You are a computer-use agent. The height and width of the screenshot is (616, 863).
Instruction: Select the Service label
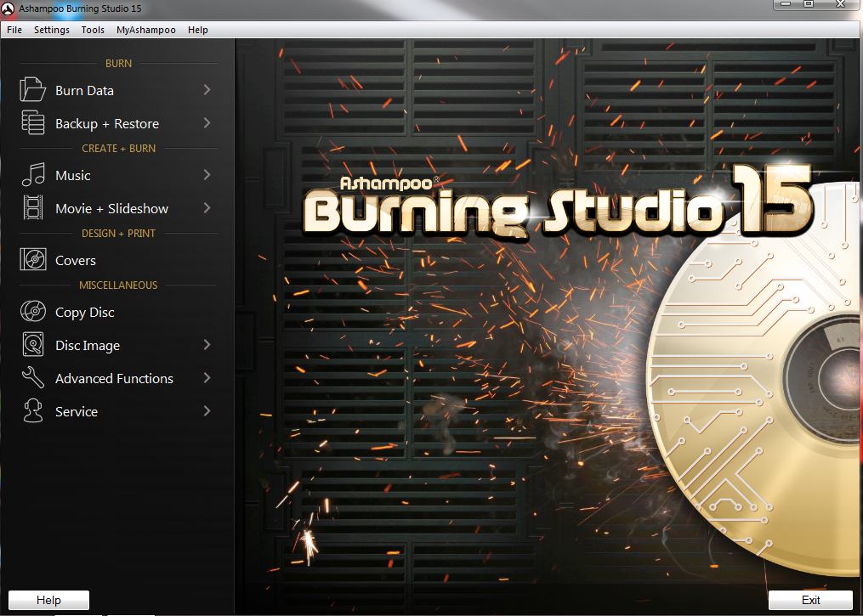[77, 411]
